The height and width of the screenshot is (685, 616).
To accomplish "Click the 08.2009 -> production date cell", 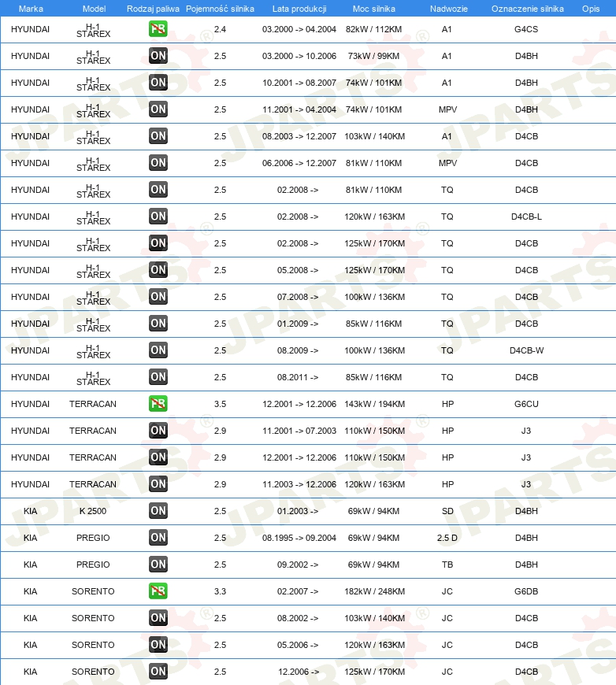I will pyautogui.click(x=298, y=350).
